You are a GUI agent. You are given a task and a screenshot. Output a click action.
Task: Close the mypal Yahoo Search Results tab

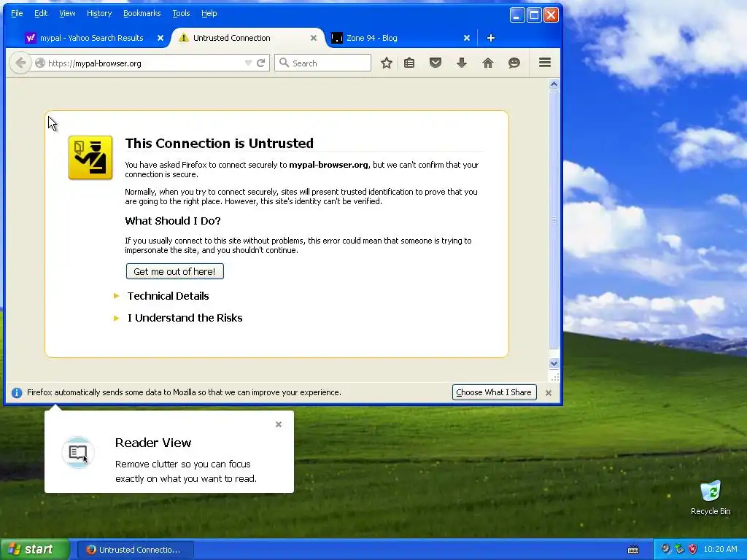[160, 38]
